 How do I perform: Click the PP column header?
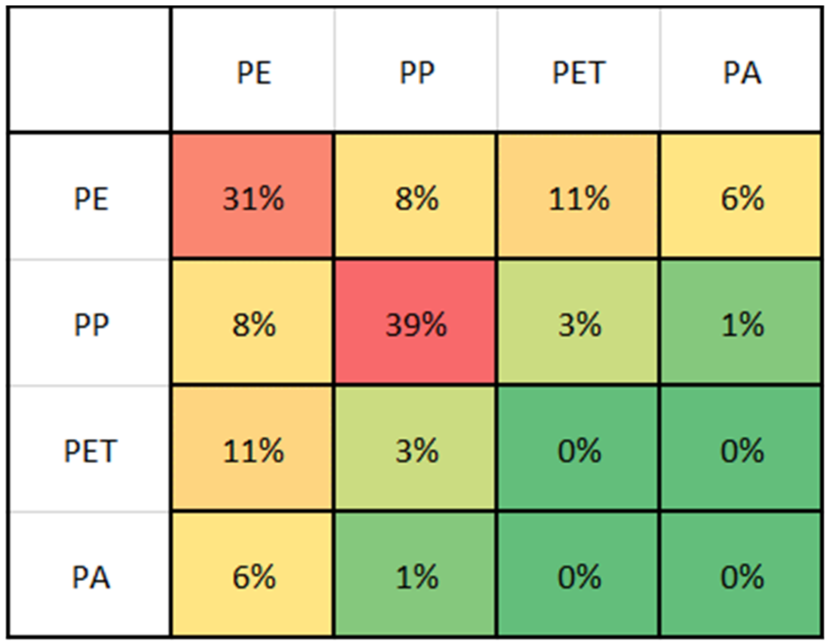click(x=416, y=72)
